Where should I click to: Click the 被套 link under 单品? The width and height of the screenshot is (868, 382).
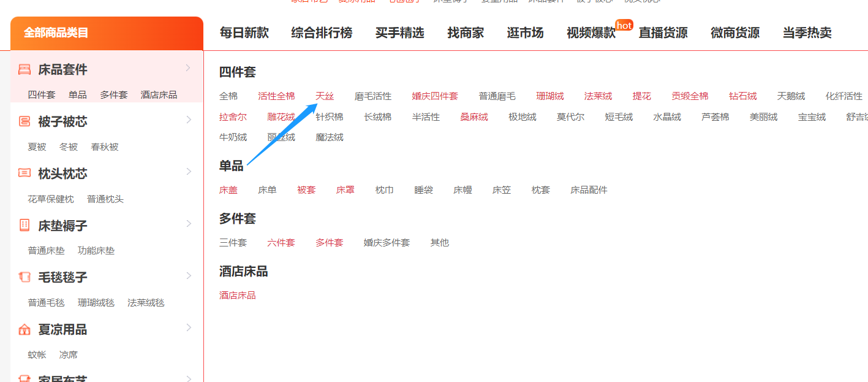[x=306, y=190]
